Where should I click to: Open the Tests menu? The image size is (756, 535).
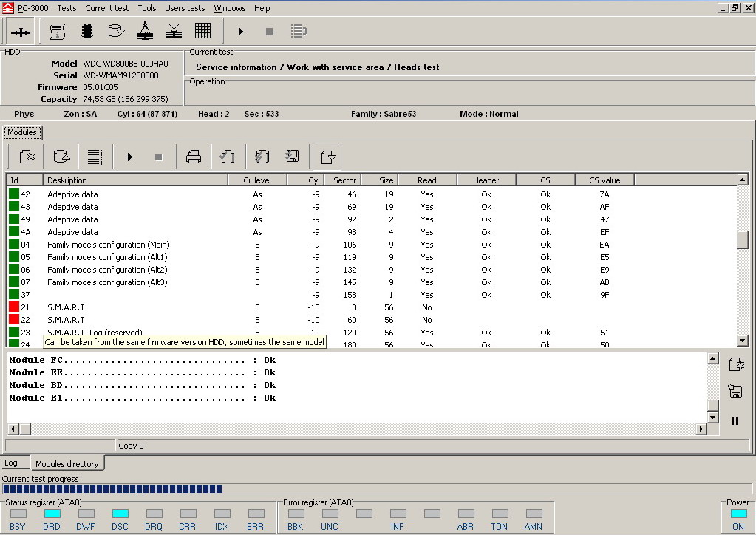tap(67, 8)
